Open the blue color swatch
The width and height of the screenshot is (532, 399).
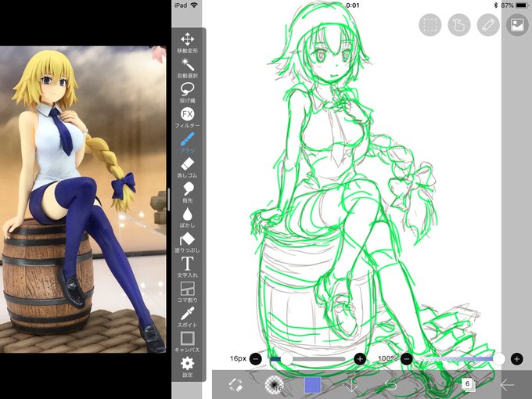[x=312, y=385]
